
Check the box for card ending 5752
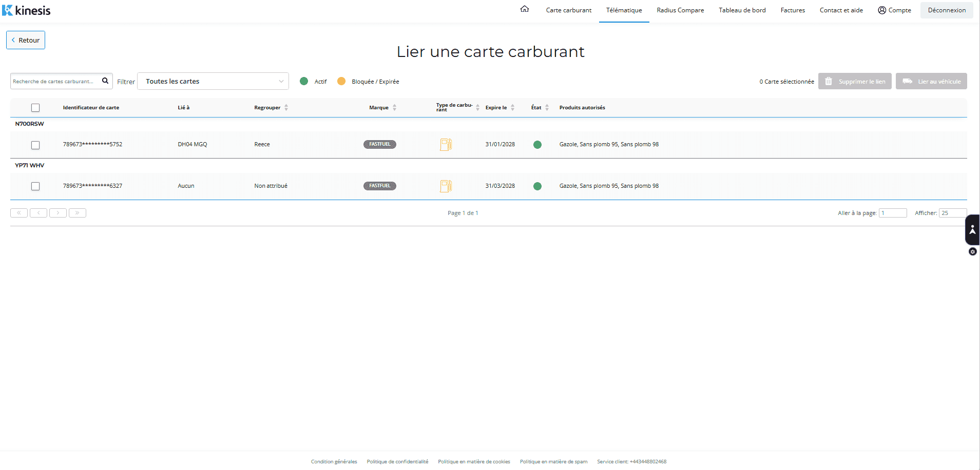[x=35, y=145]
